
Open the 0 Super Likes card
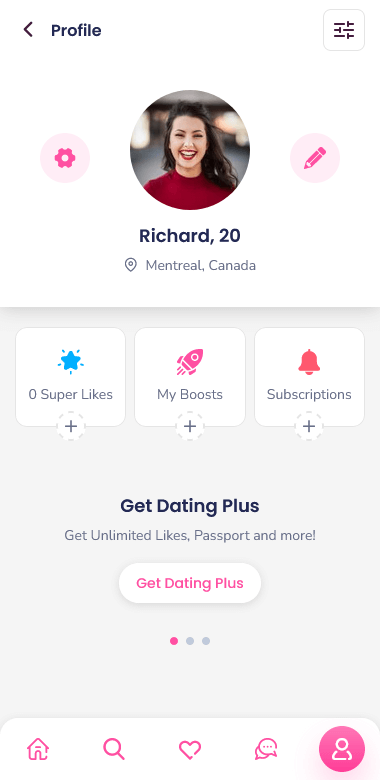71,377
